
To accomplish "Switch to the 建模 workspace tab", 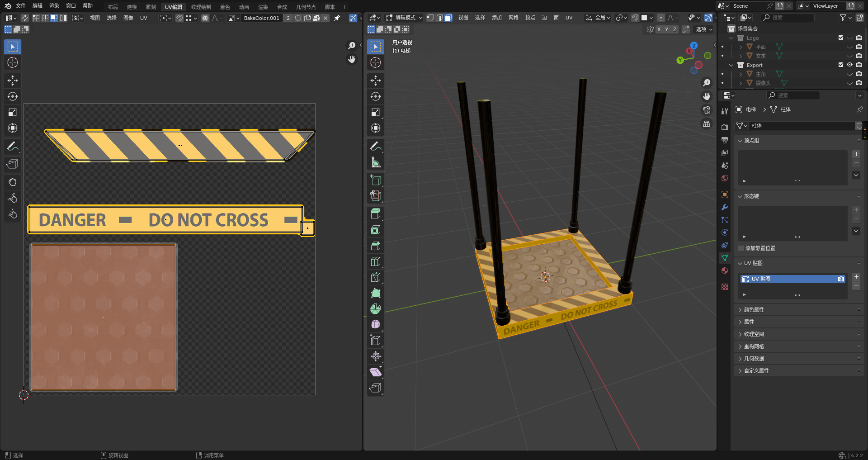I will [132, 7].
